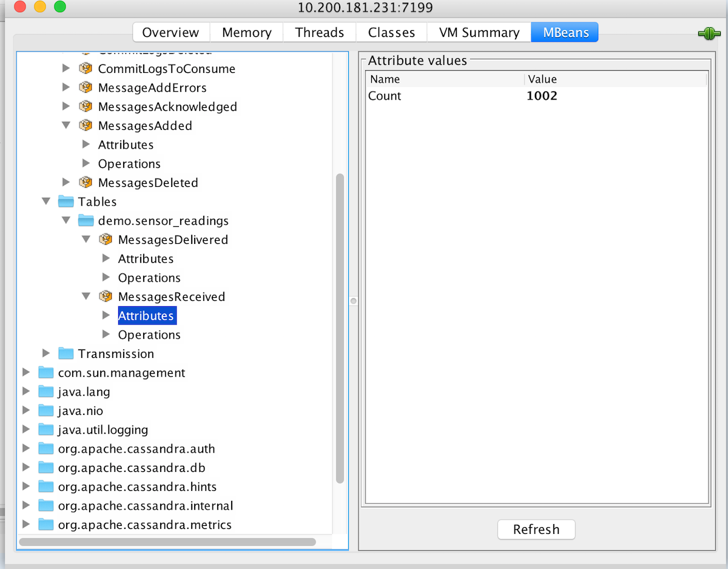Collapse the Transmission folder

(x=45, y=354)
